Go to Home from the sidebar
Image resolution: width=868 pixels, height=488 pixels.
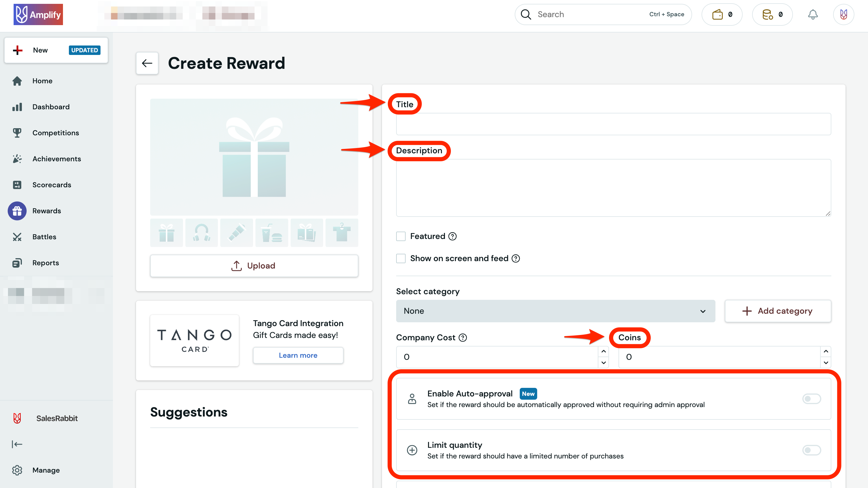pos(43,81)
